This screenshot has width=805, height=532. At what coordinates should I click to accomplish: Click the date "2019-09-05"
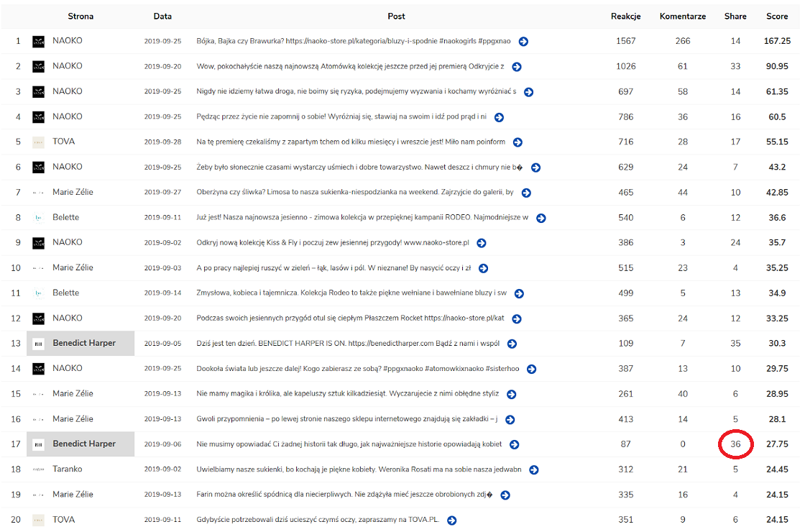click(x=162, y=344)
